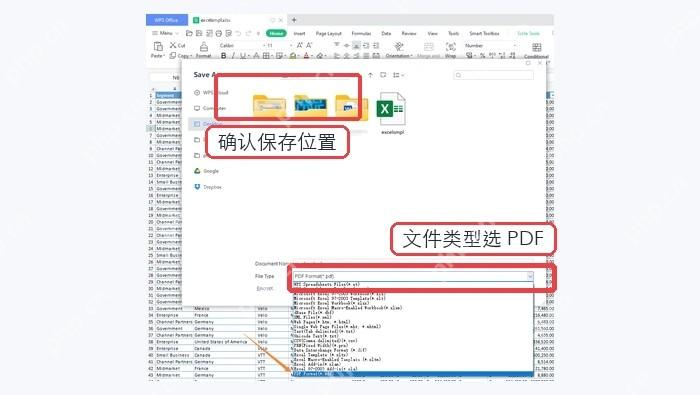Click the Encrypt option in Save dialog
The image size is (700, 395).
pyautogui.click(x=265, y=288)
